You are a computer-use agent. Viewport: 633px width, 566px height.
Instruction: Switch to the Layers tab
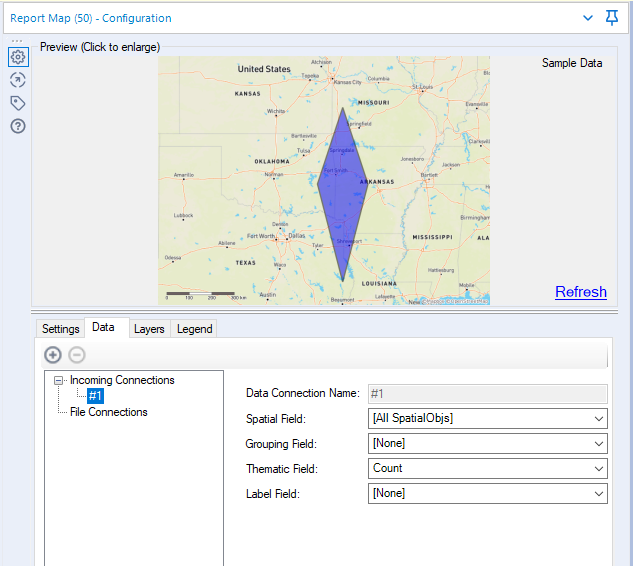149,329
